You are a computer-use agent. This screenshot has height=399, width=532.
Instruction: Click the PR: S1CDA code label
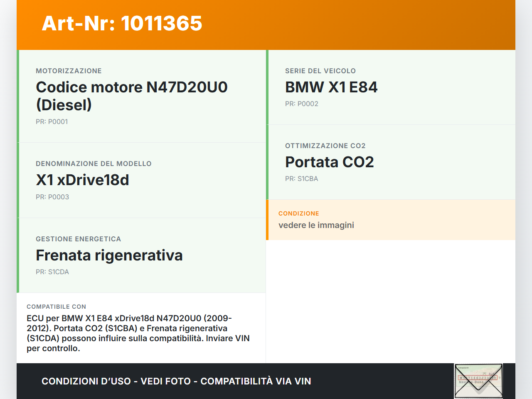[x=52, y=272]
